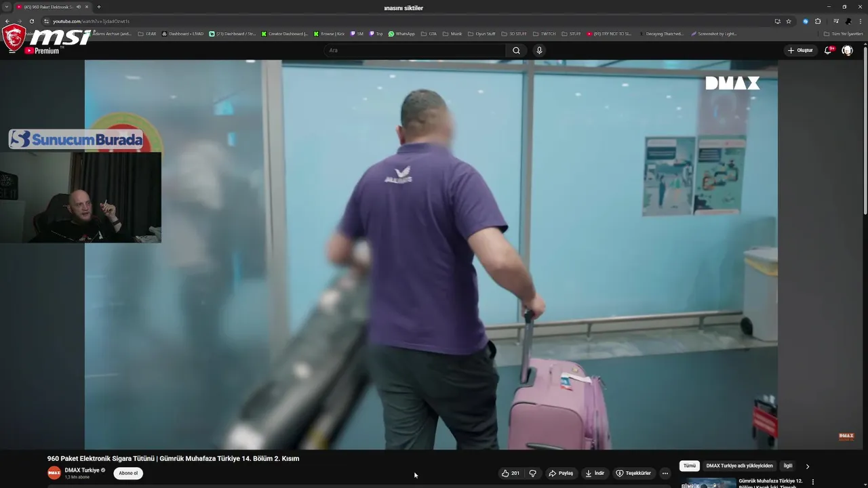The height and width of the screenshot is (488, 868).
Task: Select DMAX Turkiye adlı yükleyiciden chip
Action: point(739,466)
